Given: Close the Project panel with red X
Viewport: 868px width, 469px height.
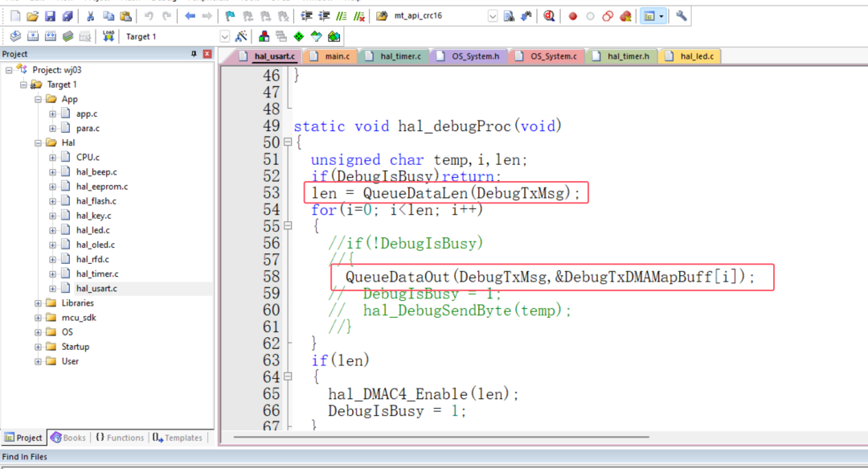Looking at the screenshot, I should tap(207, 54).
